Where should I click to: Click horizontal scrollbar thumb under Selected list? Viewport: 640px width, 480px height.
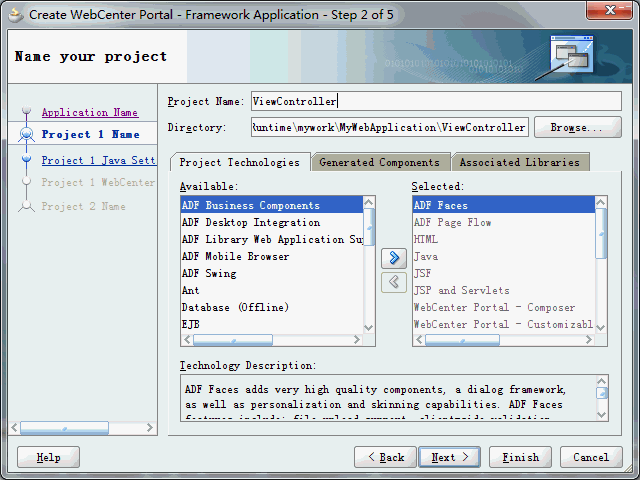[462, 340]
